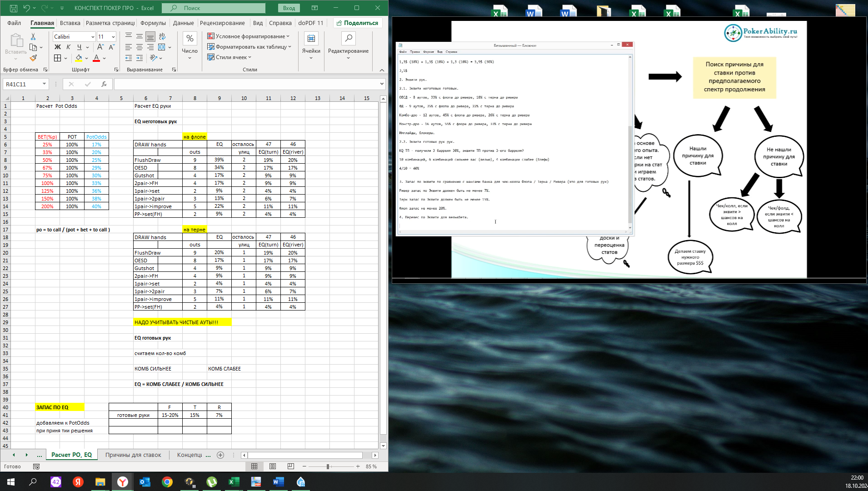Screen dimensions: 868x491
Task: Zoom in with the plus button
Action: pyautogui.click(x=358, y=466)
